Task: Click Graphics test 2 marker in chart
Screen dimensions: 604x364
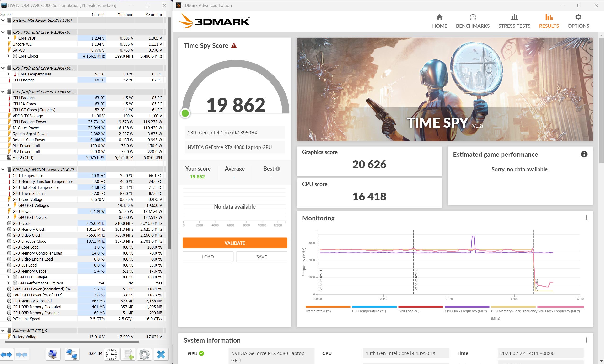Action: [x=416, y=280]
